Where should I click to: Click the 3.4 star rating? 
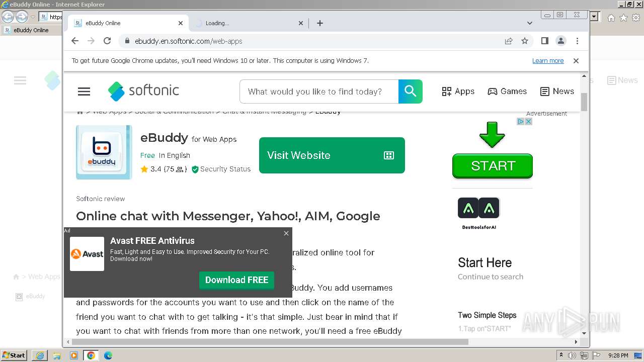164,169
